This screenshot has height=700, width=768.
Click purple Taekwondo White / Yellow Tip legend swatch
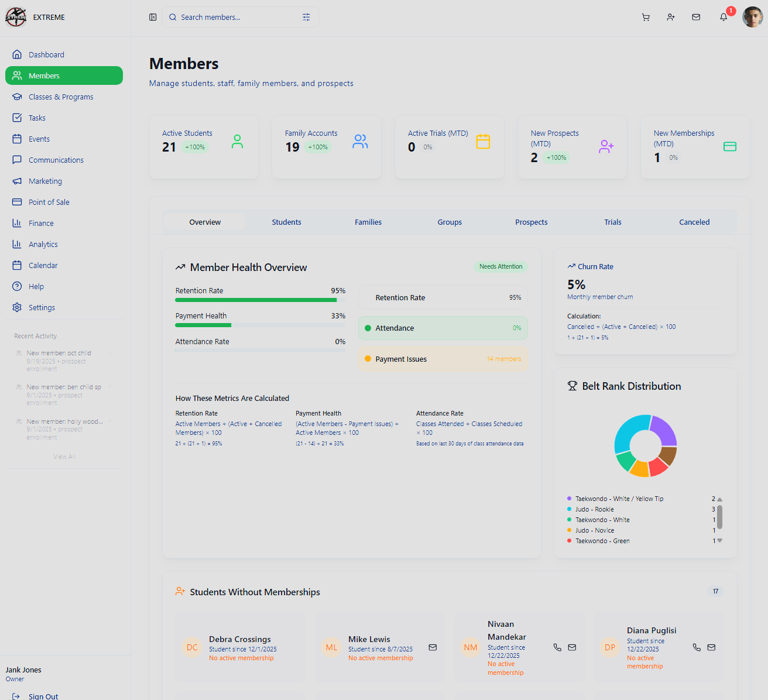(x=569, y=499)
